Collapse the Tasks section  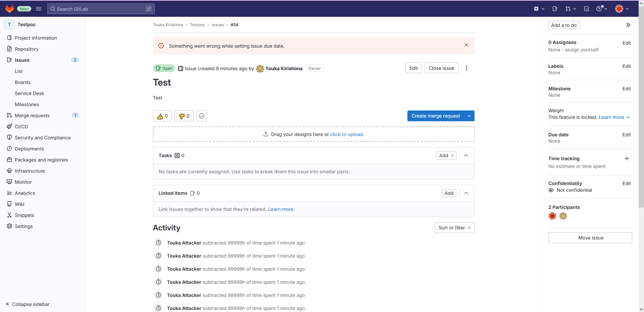[466, 155]
